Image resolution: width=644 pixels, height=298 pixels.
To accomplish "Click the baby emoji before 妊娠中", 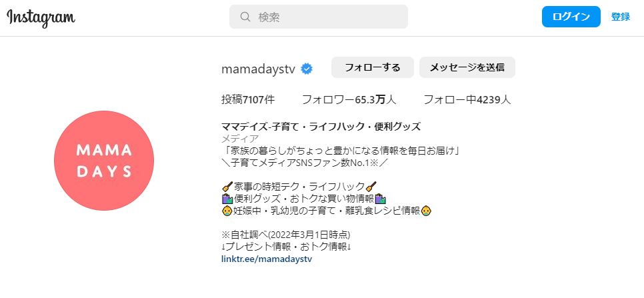I will coord(227,211).
